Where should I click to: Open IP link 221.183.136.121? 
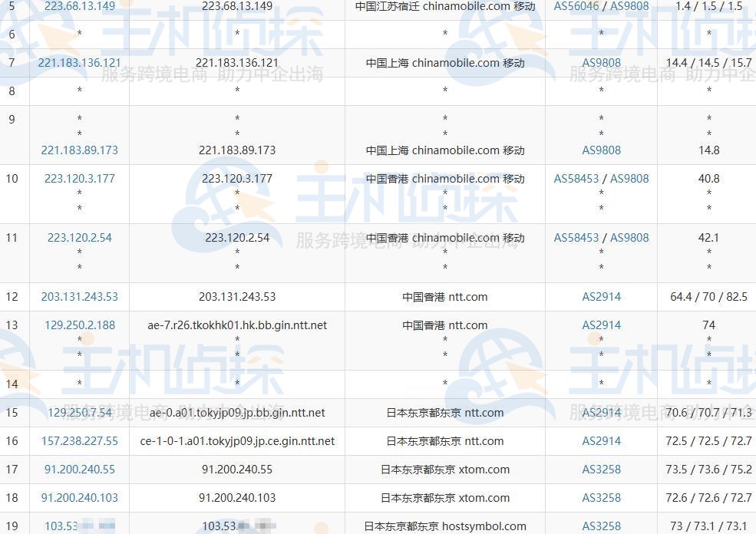(x=79, y=62)
